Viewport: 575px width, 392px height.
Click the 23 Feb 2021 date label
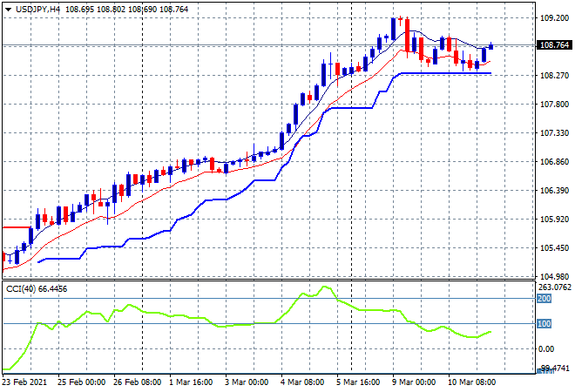click(x=24, y=382)
